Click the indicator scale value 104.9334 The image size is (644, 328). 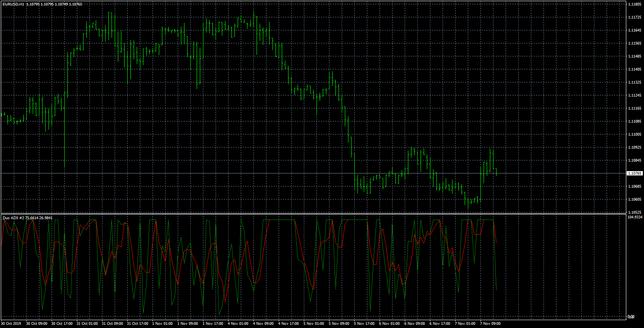pyautogui.click(x=635, y=217)
